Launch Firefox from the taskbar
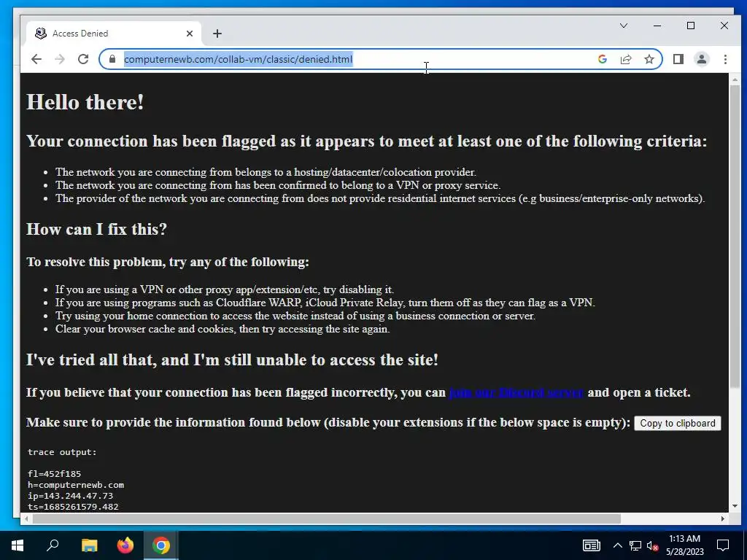Viewport: 747px width, 560px height. (125, 545)
